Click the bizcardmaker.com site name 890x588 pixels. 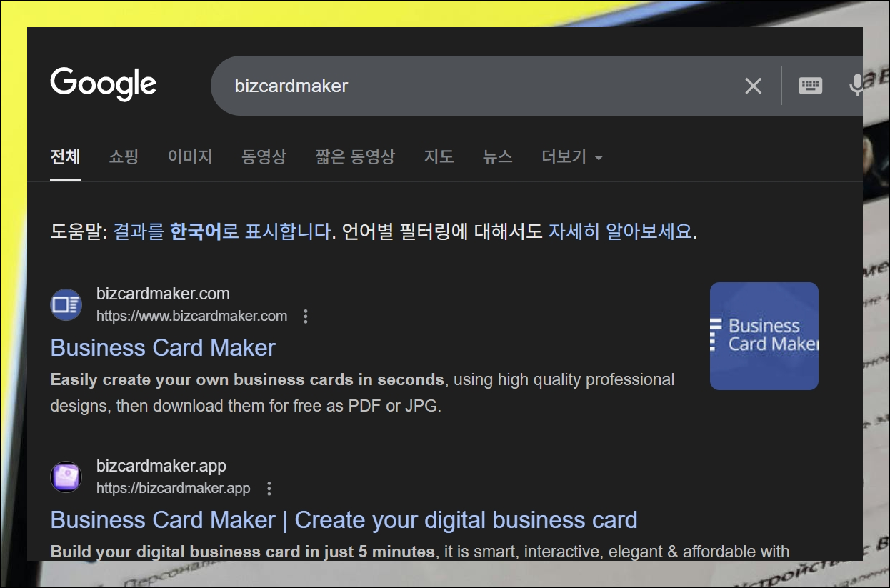[163, 294]
